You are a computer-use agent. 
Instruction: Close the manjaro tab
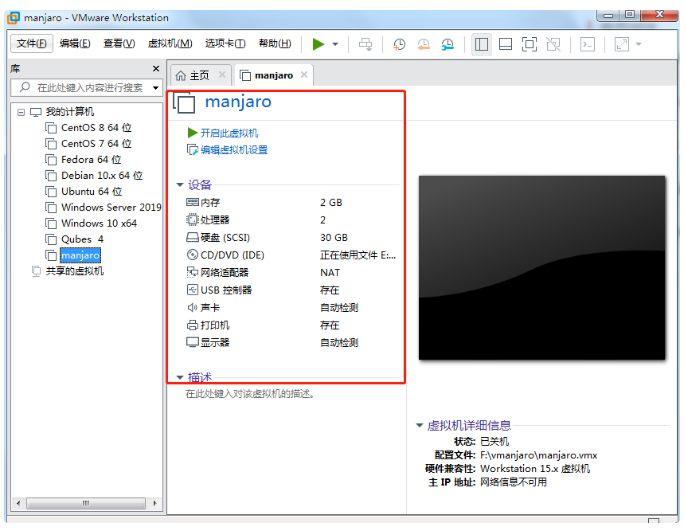click(x=304, y=75)
